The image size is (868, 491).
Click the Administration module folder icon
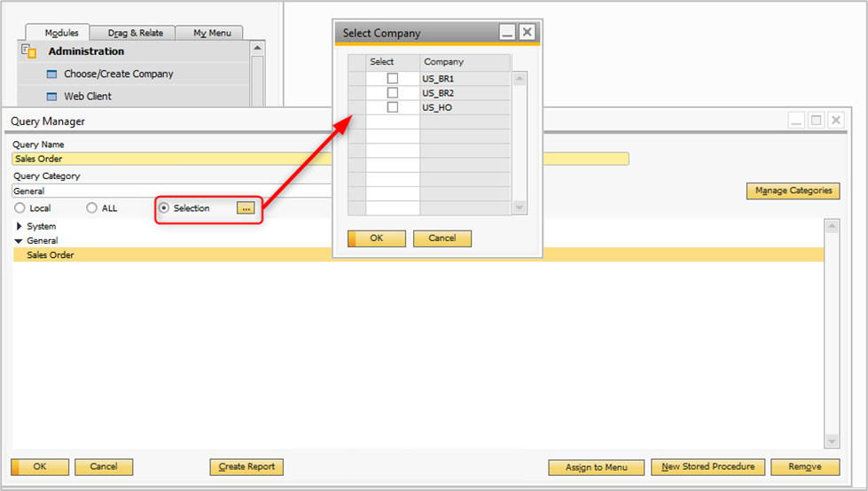tap(29, 51)
